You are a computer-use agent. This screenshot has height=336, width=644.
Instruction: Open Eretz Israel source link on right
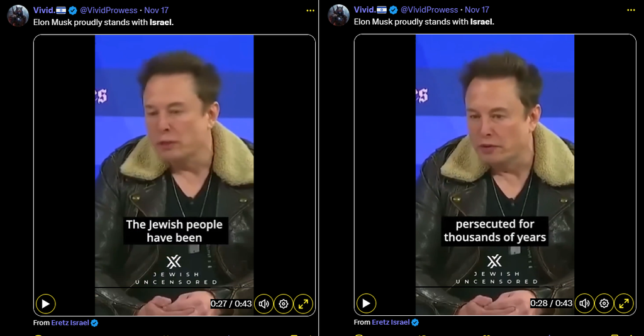(x=391, y=322)
